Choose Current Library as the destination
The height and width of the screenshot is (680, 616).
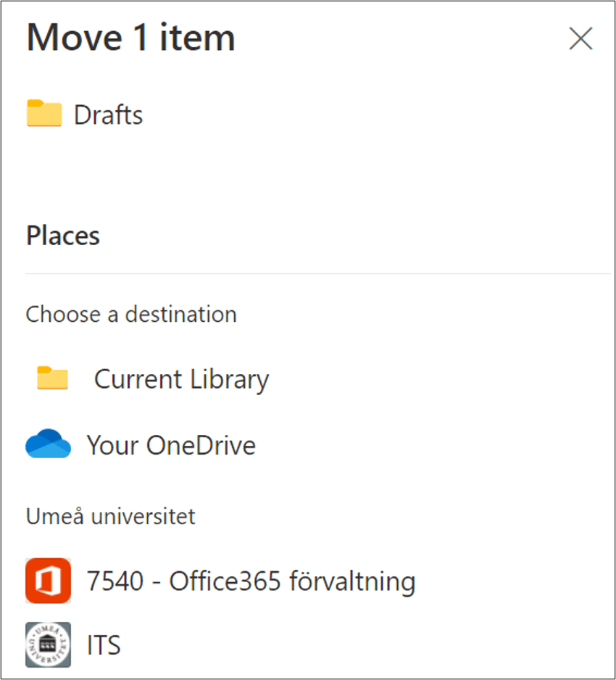coord(181,378)
